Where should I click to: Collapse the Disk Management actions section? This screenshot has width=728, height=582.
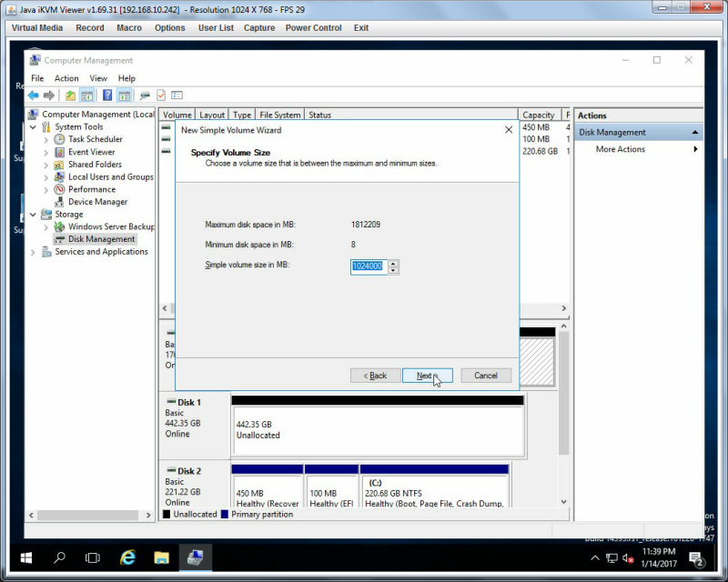(x=695, y=132)
